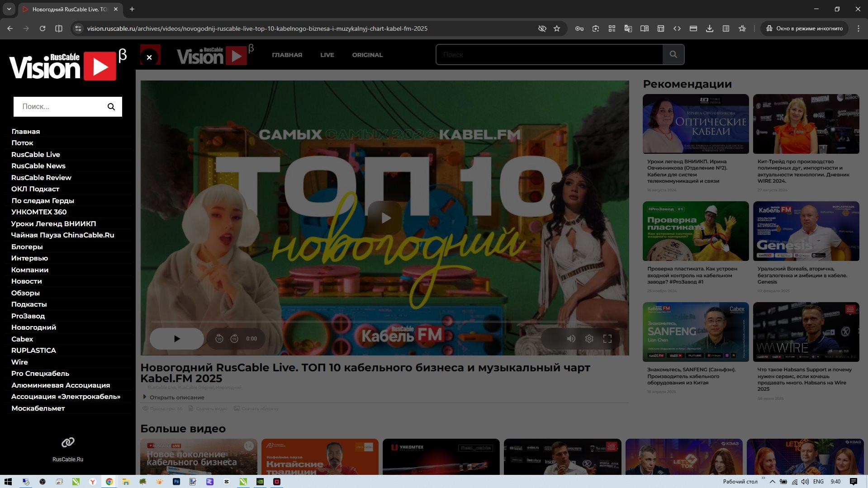
Task: Mute the video with the speaker icon
Action: (x=571, y=339)
